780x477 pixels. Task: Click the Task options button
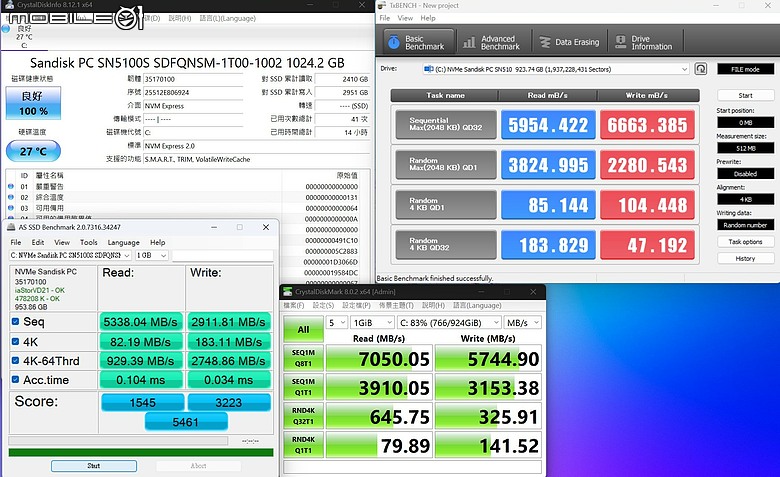[745, 242]
